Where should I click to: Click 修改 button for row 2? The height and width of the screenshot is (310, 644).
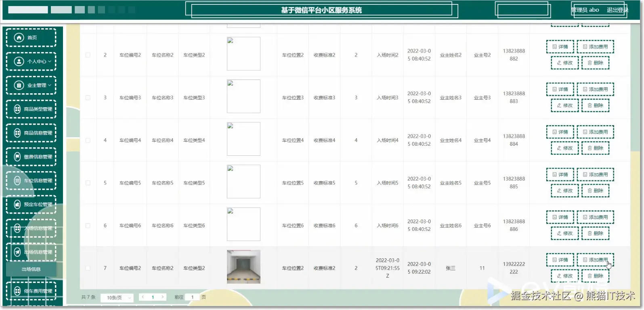[565, 63]
